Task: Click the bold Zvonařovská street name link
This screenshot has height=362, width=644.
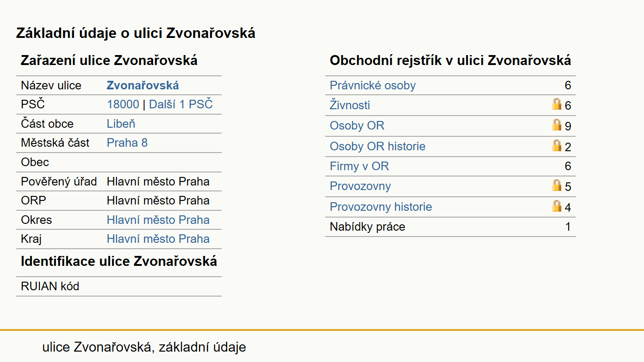Action: tap(143, 85)
